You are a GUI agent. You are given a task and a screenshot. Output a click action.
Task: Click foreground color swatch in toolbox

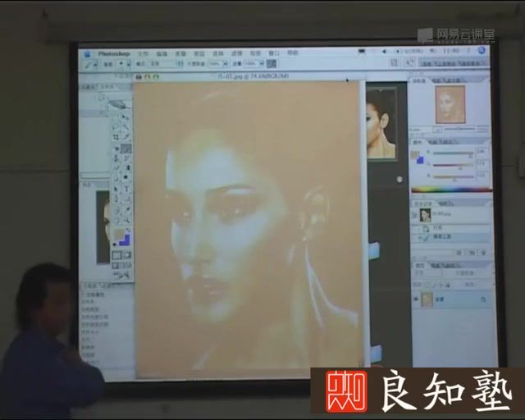[118, 234]
